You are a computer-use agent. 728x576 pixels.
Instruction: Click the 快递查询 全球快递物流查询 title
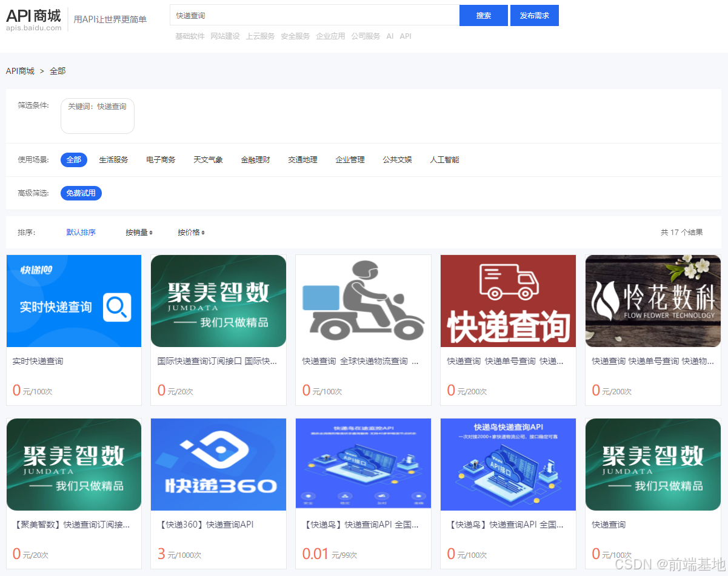[360, 361]
